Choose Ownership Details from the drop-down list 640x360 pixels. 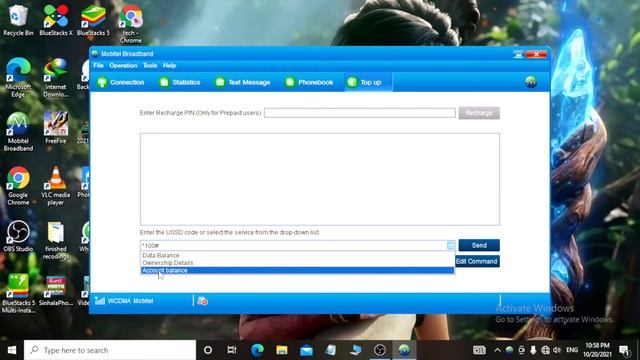[x=168, y=263]
